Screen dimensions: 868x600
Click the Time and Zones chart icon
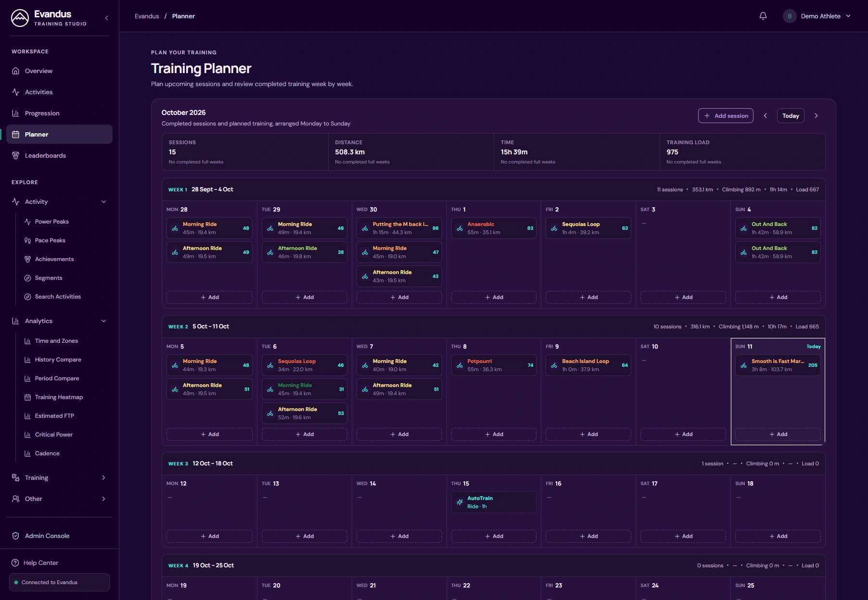[27, 341]
